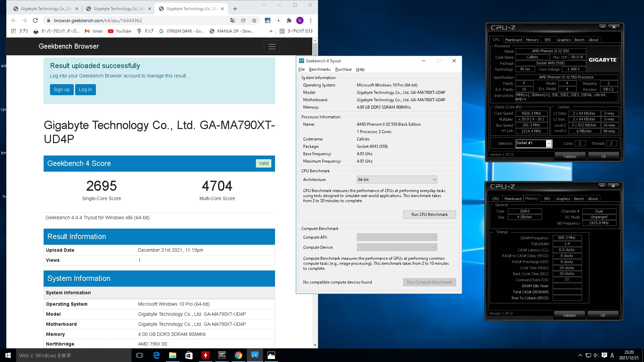Close the second Gigabyte Technology tab
The height and width of the screenshot is (362, 644).
(150, 9)
